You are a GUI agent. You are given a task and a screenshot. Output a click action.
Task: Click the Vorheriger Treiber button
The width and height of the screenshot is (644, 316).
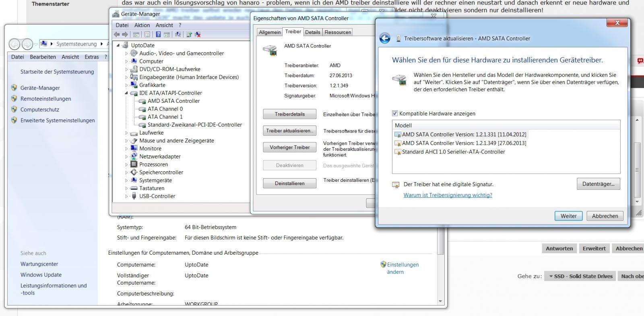click(290, 147)
